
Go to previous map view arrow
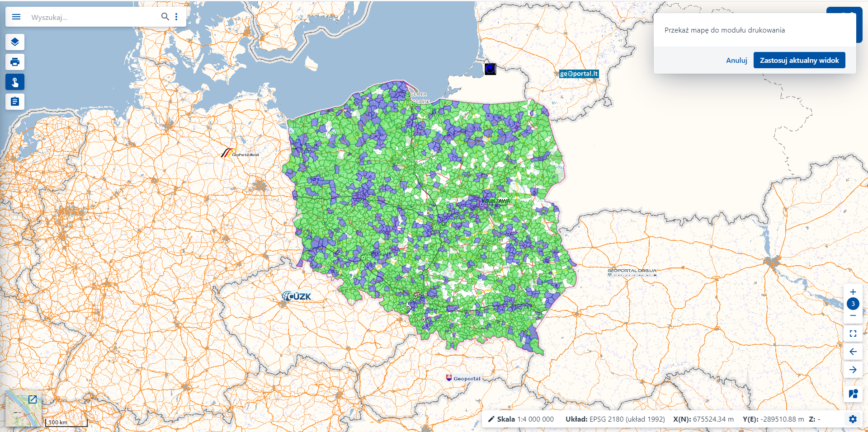click(x=853, y=352)
